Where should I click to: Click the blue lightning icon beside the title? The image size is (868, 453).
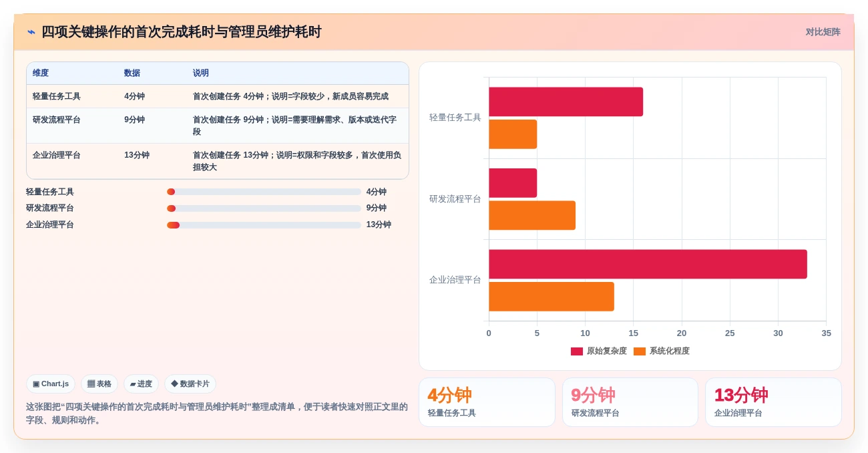(31, 32)
